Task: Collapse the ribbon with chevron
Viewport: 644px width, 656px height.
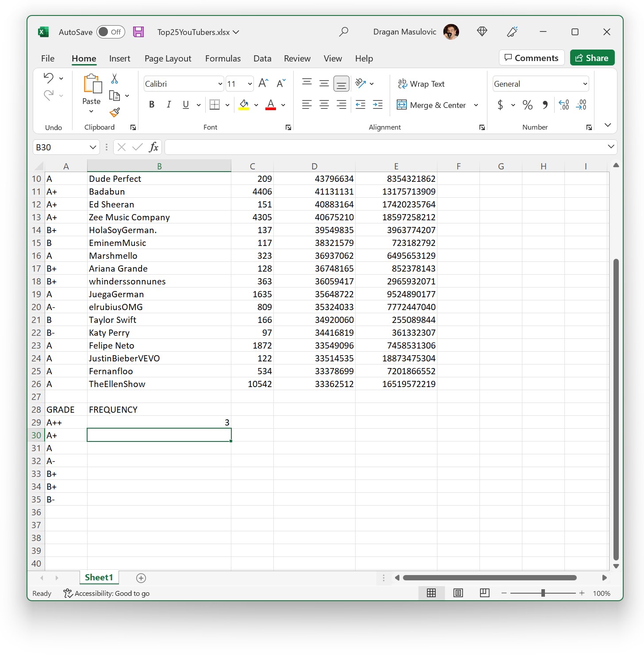Action: [608, 125]
